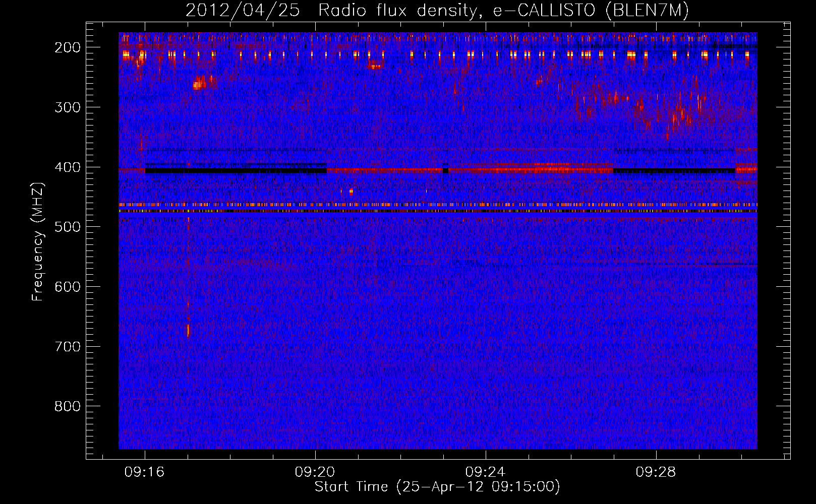816x504 pixels.
Task: Click the 09:20 time tick label
Action: pos(315,472)
